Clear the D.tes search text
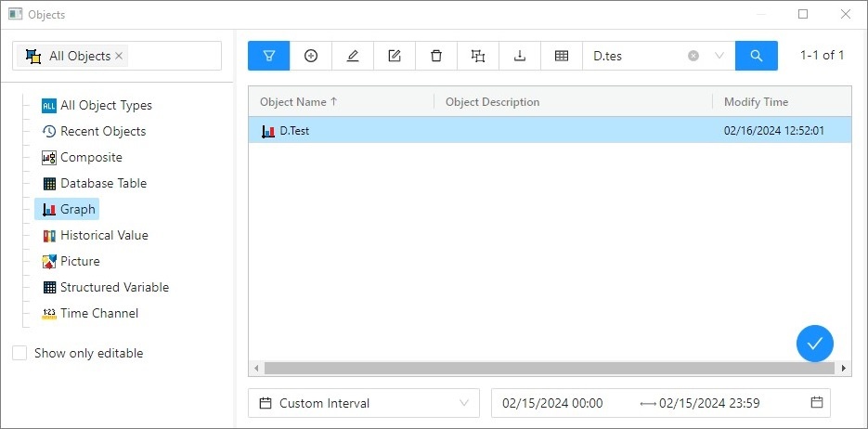Image resolution: width=868 pixels, height=429 pixels. 693,56
